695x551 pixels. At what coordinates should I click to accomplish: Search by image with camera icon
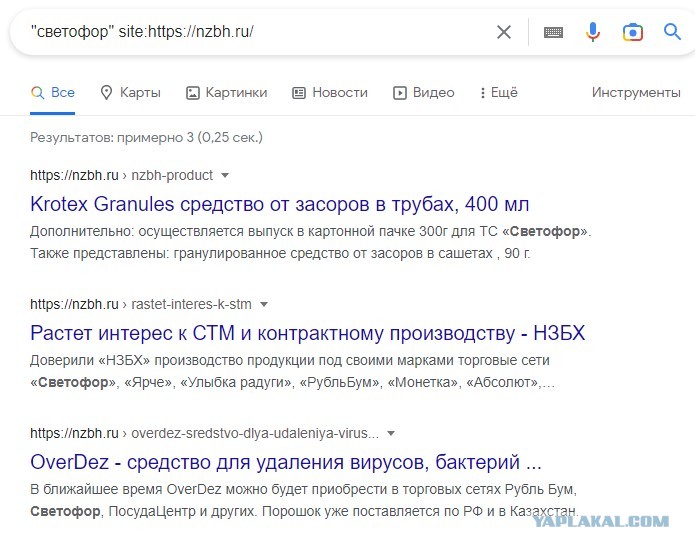click(633, 32)
